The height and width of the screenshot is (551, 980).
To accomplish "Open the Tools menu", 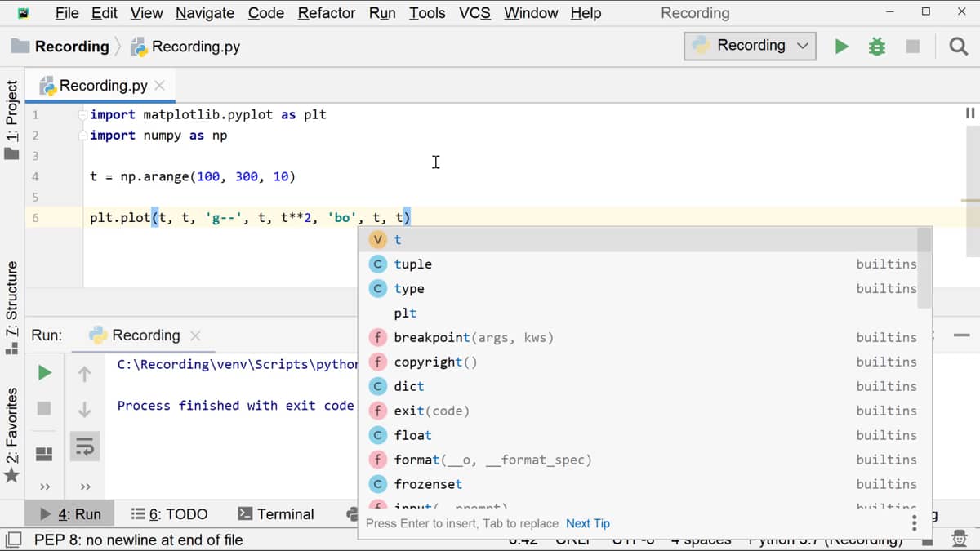I will [x=427, y=13].
